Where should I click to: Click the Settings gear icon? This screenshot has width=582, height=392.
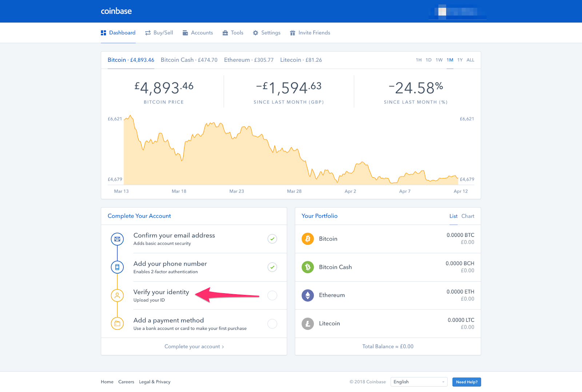[255, 33]
